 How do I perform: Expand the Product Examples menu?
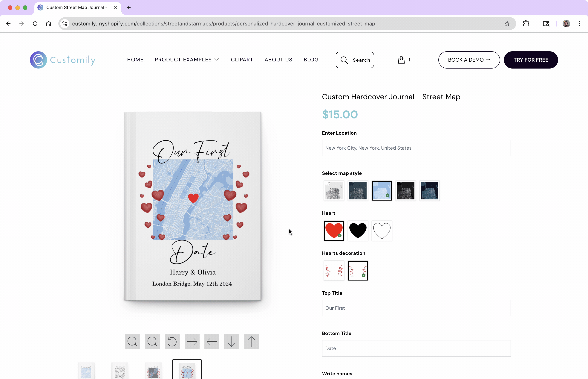[187, 60]
